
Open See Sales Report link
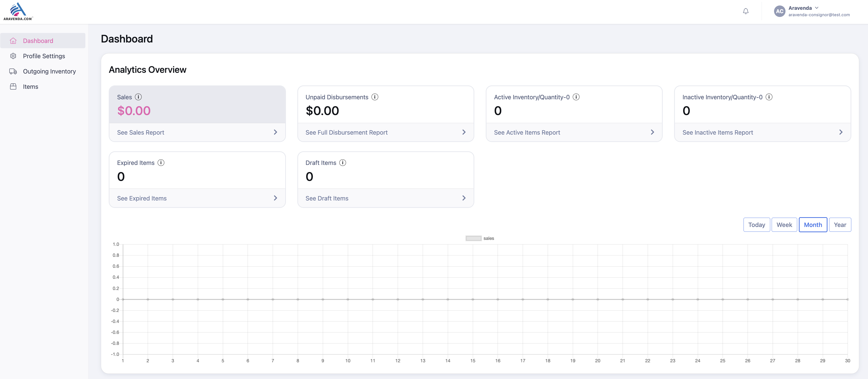coord(140,132)
